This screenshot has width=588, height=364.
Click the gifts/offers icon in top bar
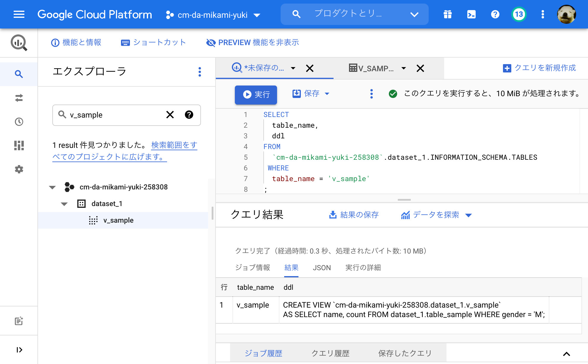pos(447,14)
